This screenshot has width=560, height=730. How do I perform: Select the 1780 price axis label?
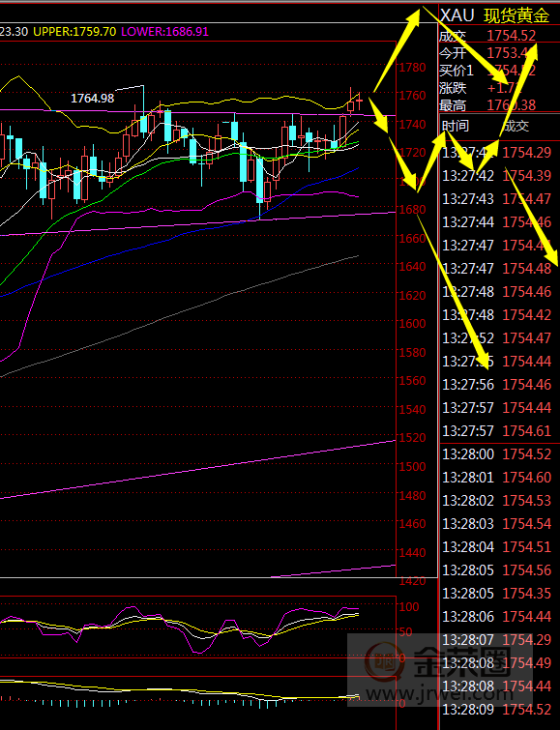(412, 68)
